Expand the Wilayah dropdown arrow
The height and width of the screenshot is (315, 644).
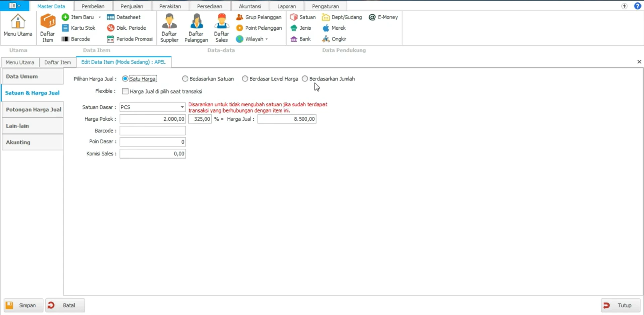pos(267,39)
